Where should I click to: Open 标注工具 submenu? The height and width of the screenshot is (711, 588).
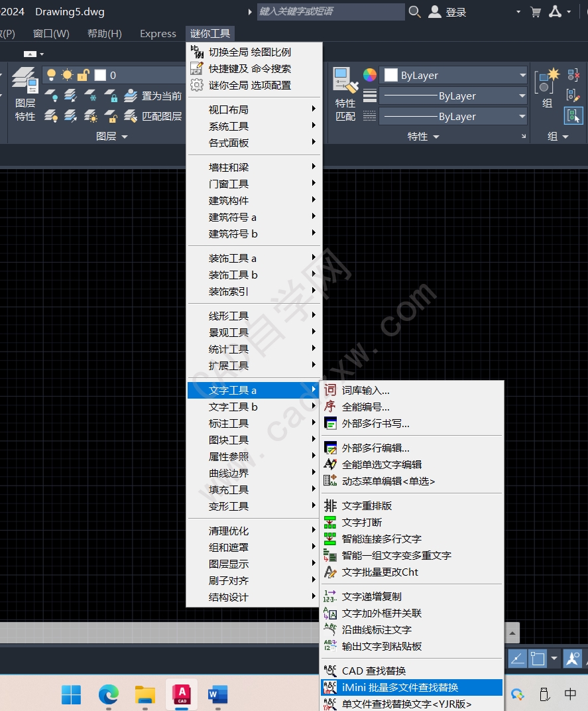254,424
